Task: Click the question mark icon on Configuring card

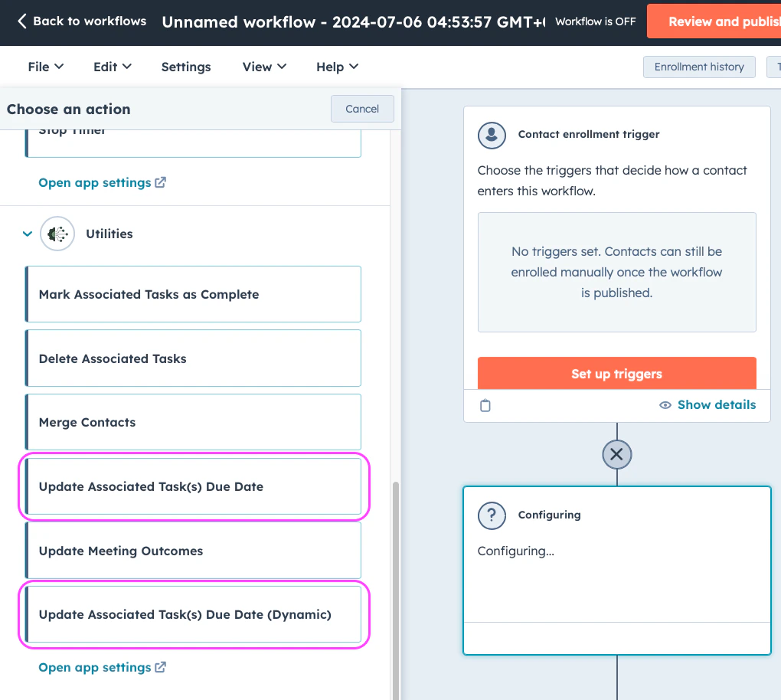Action: coord(492,515)
